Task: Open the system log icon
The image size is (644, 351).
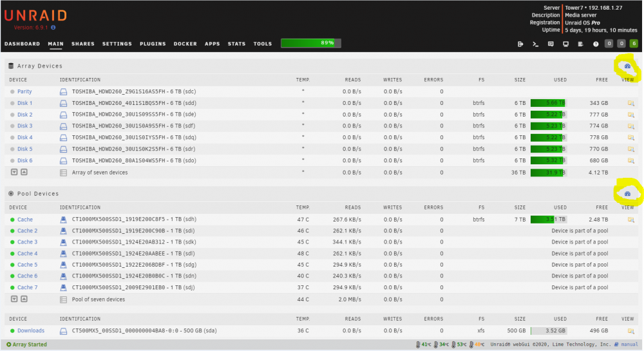Action: [580, 44]
